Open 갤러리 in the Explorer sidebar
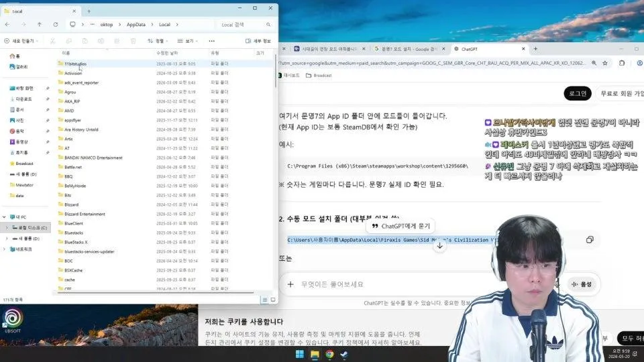 pos(19,66)
